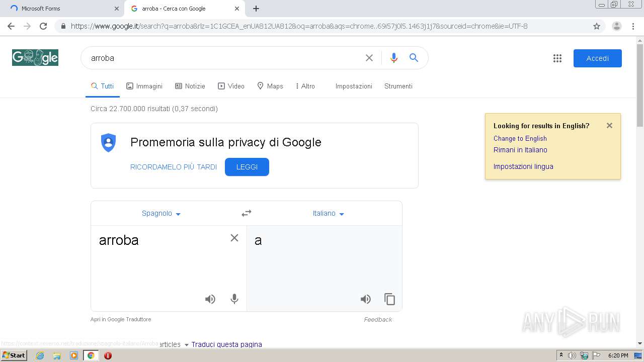644x362 pixels.
Task: Open Strumenti search tools
Action: click(x=398, y=86)
